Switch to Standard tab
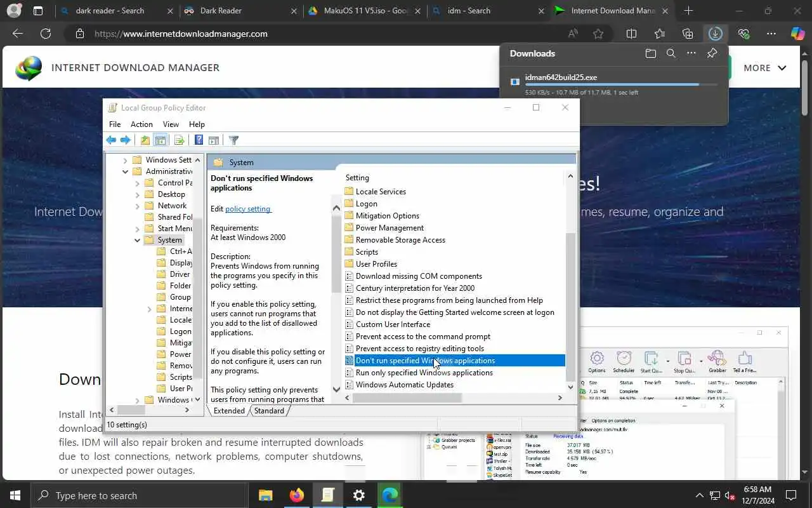 [269, 411]
